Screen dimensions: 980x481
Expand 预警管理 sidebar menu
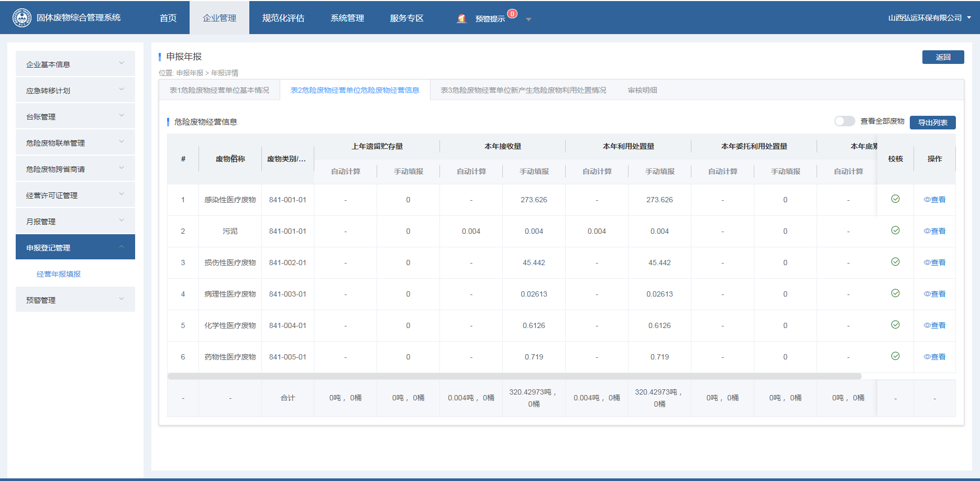pos(75,300)
